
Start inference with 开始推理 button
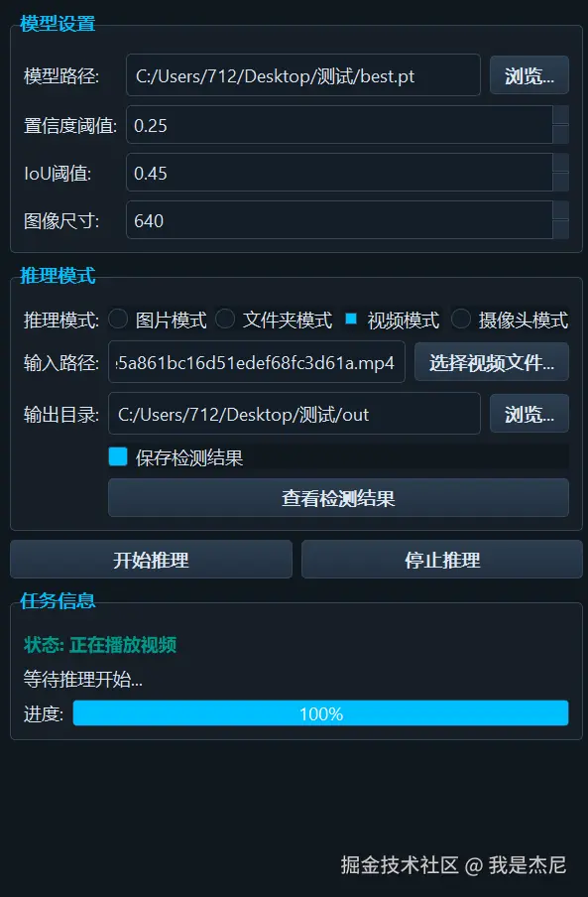click(x=151, y=559)
